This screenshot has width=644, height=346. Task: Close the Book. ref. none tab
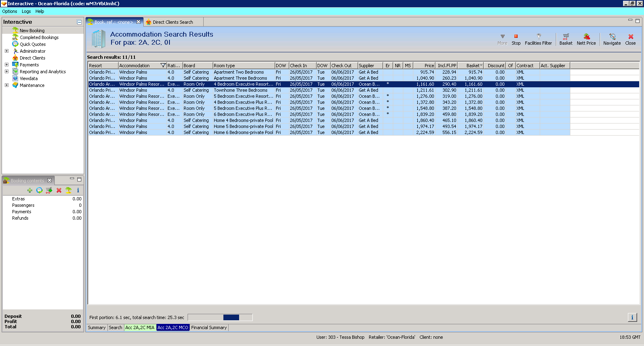(138, 22)
